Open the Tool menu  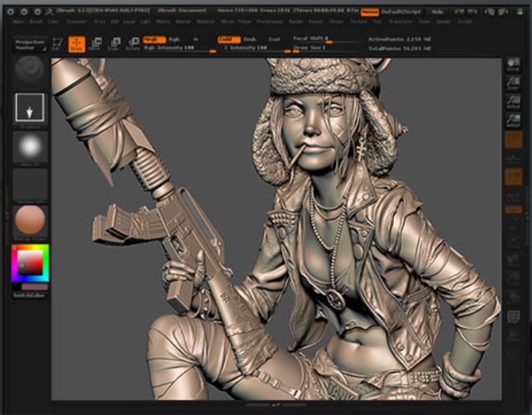point(377,22)
